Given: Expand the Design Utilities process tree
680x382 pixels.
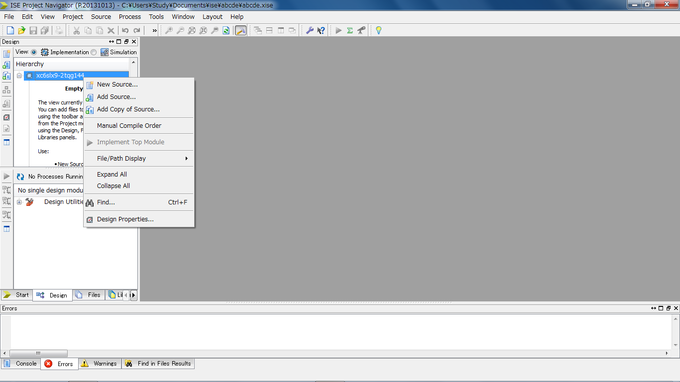Looking at the screenshot, I should click(x=19, y=202).
